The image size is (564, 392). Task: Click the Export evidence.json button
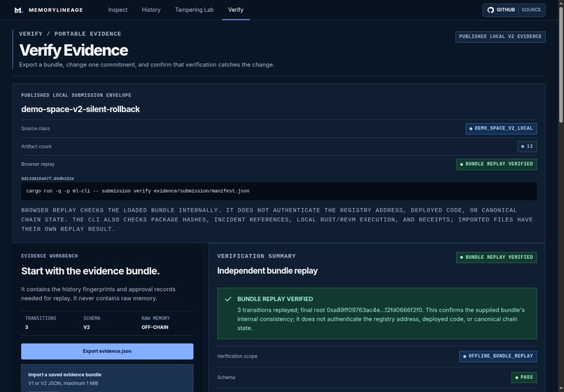tap(107, 351)
